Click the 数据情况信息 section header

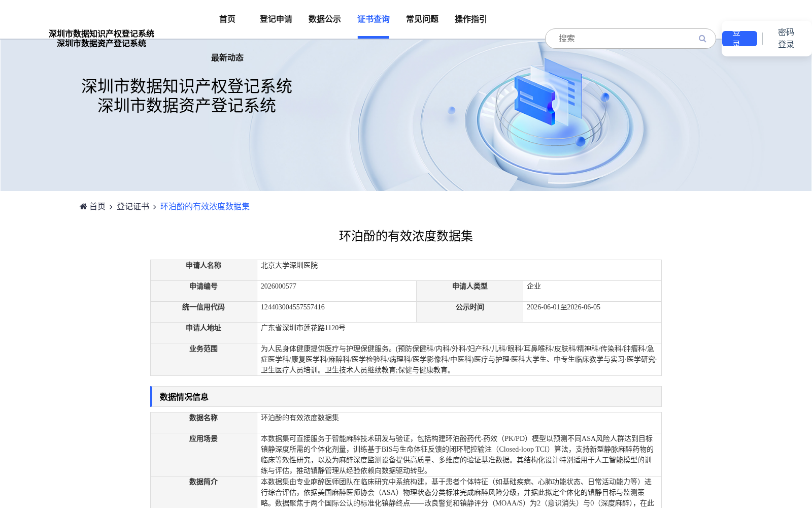(x=406, y=397)
